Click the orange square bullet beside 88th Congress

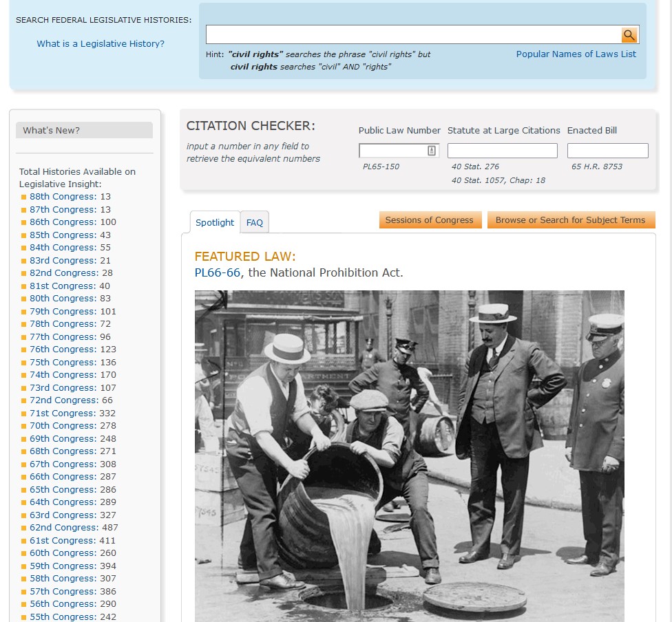click(22, 196)
